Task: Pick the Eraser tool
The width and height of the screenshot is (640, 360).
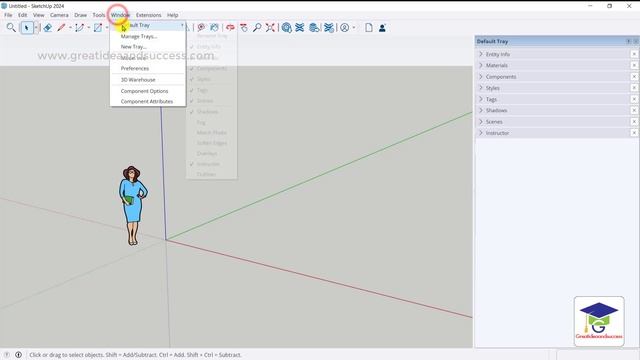Action: pos(48,28)
